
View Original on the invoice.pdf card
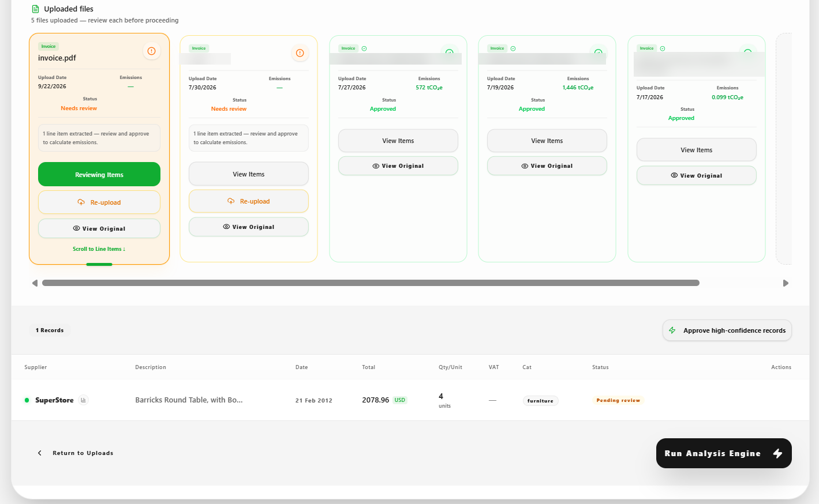point(99,228)
